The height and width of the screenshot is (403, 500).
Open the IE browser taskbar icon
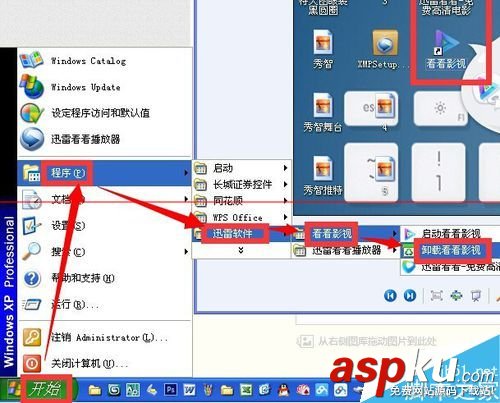tap(265, 390)
